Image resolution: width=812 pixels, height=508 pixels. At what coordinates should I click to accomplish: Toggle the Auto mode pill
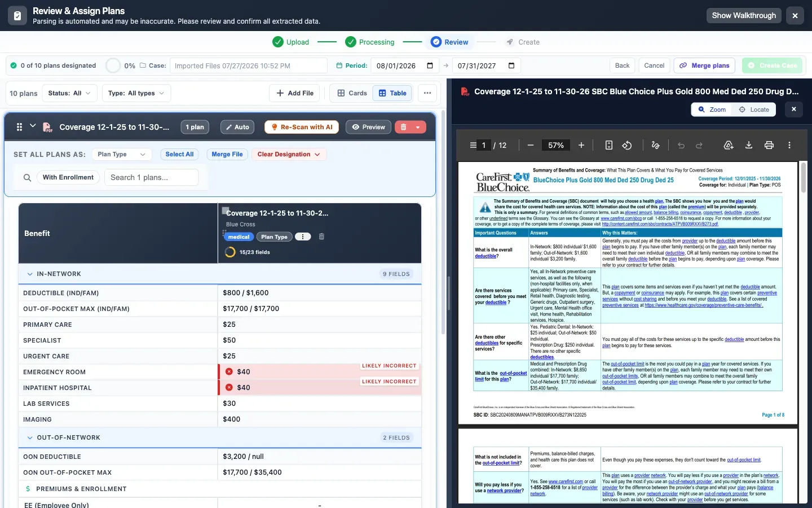(x=237, y=127)
